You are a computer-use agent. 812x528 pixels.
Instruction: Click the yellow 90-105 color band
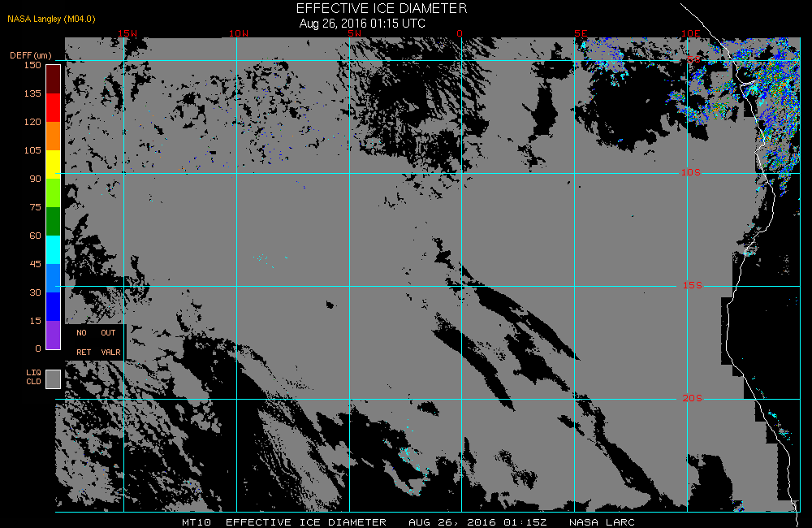click(54, 164)
